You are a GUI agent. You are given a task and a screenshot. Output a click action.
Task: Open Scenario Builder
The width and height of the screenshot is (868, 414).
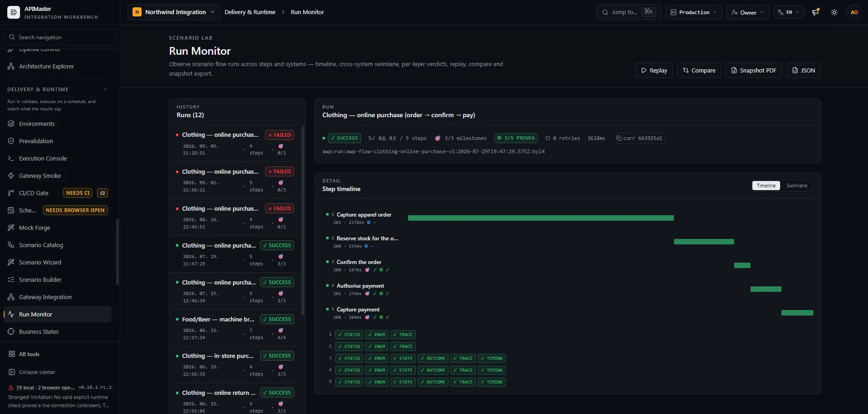[x=57, y=279]
